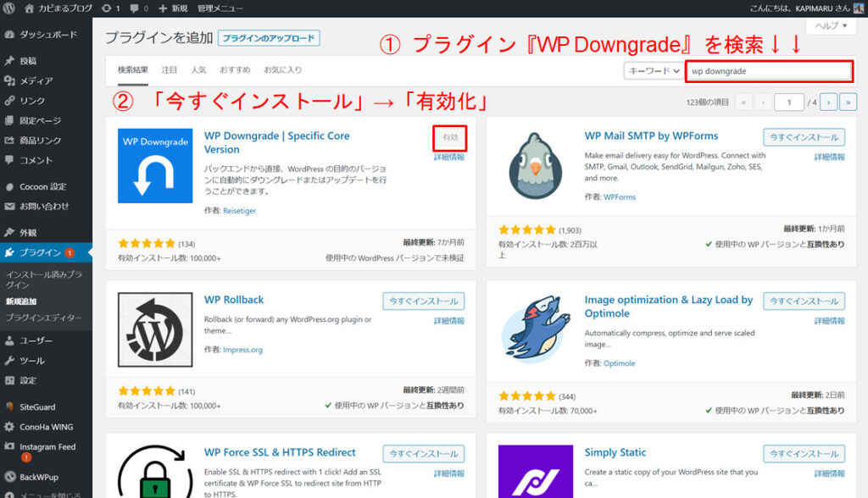Open author link WPForms
The height and width of the screenshot is (498, 868).
point(620,197)
